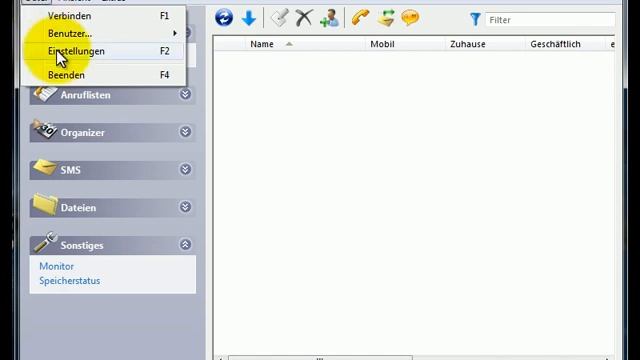
Task: Click the blue refresh sync toolbar icon
Action: point(224,18)
